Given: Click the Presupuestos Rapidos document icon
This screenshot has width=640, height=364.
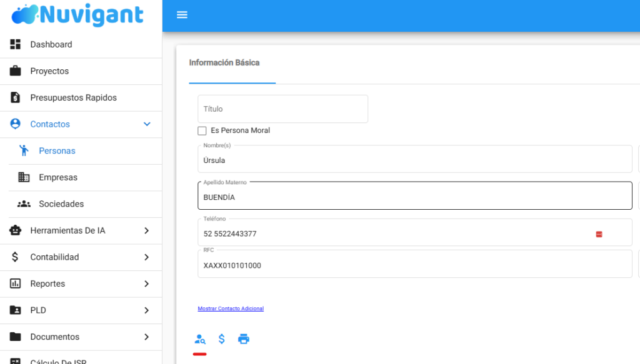Looking at the screenshot, I should [15, 97].
